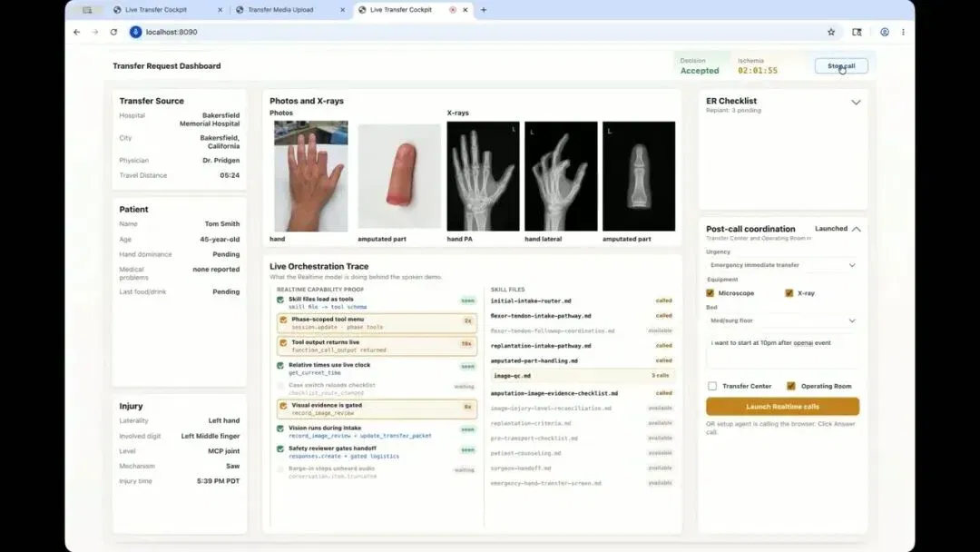Toggle Skill files load as tools checkbox
Image resolution: width=980 pixels, height=552 pixels.
(x=280, y=301)
